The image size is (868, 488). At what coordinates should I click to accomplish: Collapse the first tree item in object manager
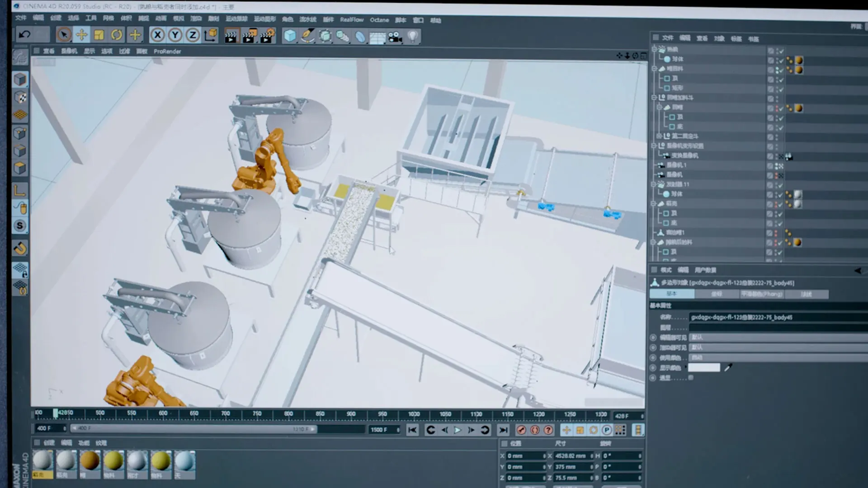tap(654, 49)
